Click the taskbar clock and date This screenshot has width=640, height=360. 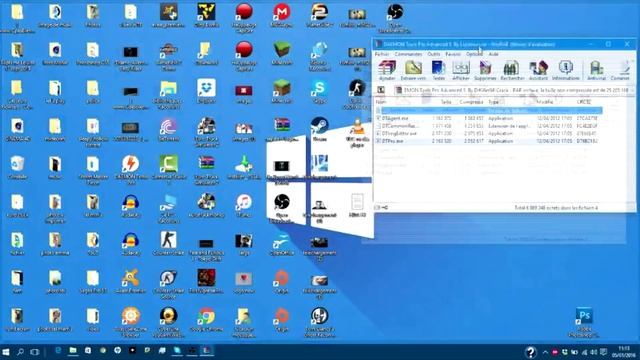[624, 351]
